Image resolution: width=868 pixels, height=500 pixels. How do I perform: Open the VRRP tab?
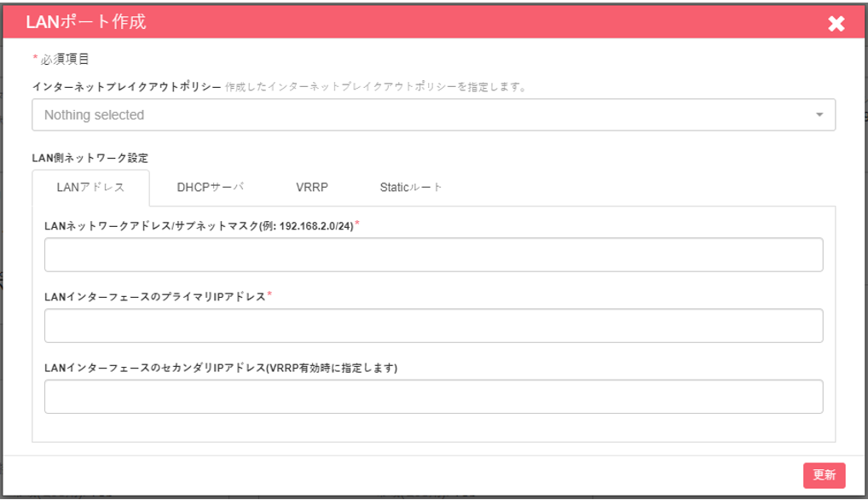(312, 188)
